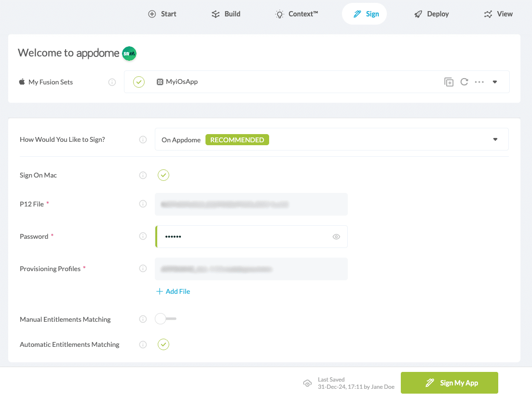
Task: Click the copy Fusion Set icon
Action: pos(449,82)
